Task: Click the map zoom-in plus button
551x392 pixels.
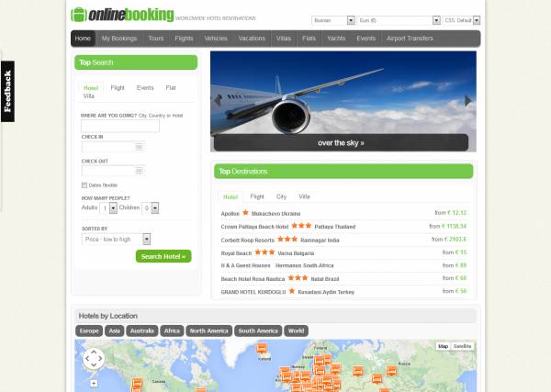Action: point(94,383)
